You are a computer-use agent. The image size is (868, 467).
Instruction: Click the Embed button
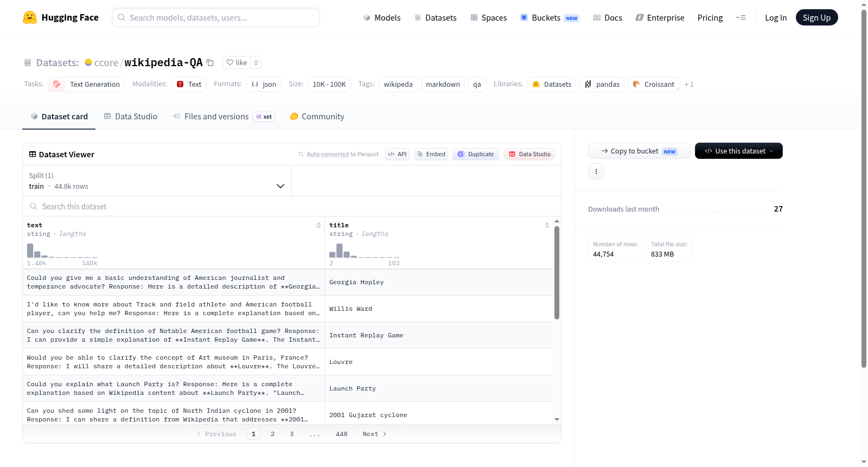(431, 154)
